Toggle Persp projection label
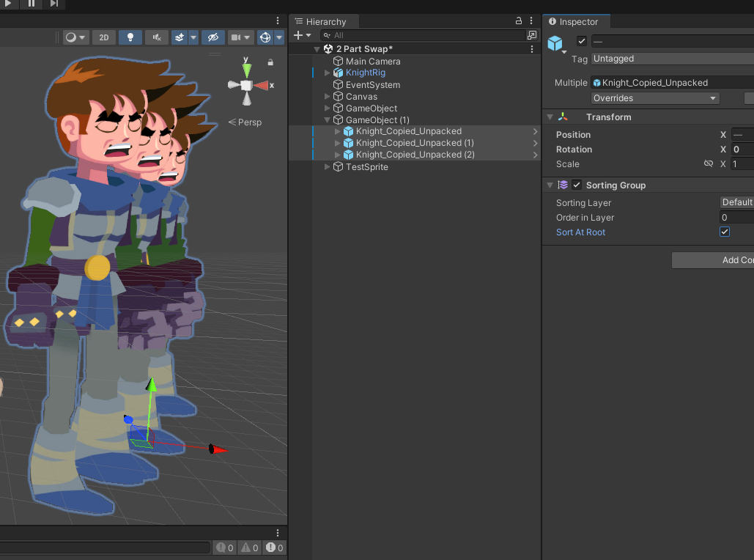Image resolution: width=754 pixels, height=560 pixels. pyautogui.click(x=245, y=122)
